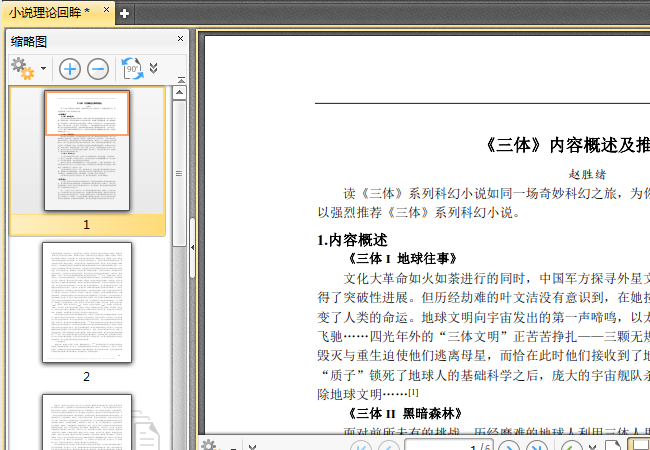Click green previous view button
Image resolution: width=650 pixels, height=450 pixels.
(x=571, y=446)
